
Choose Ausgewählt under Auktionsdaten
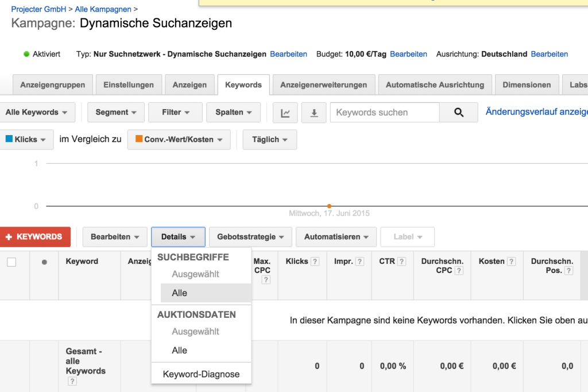coord(195,332)
